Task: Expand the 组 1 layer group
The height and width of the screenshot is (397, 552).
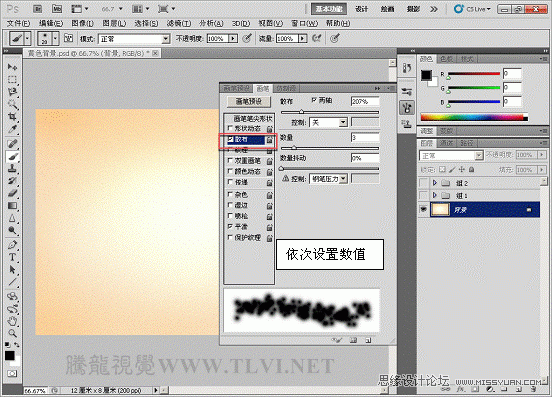Action: [434, 195]
